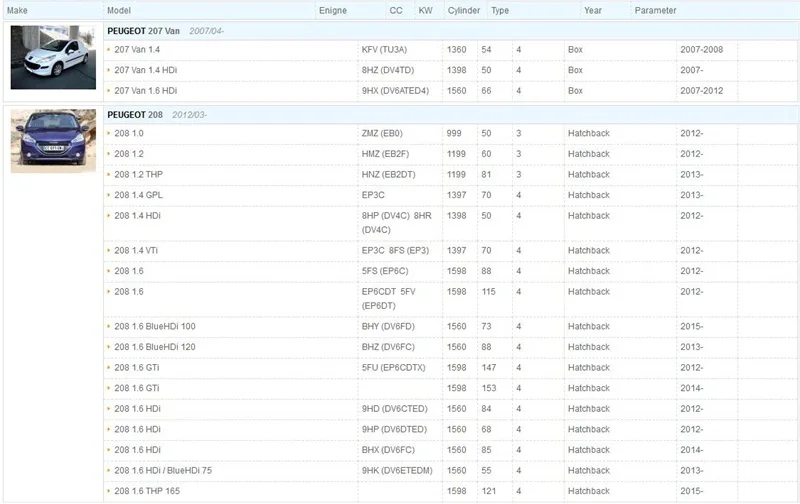The width and height of the screenshot is (800, 504).
Task: Click the 121 kilowatt value
Action: coord(489,491)
